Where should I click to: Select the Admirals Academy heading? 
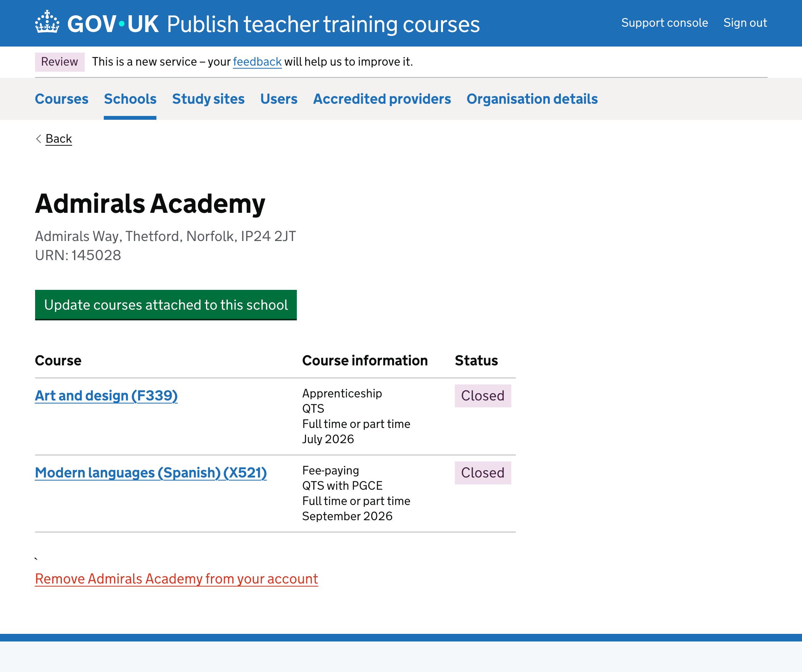click(x=150, y=204)
